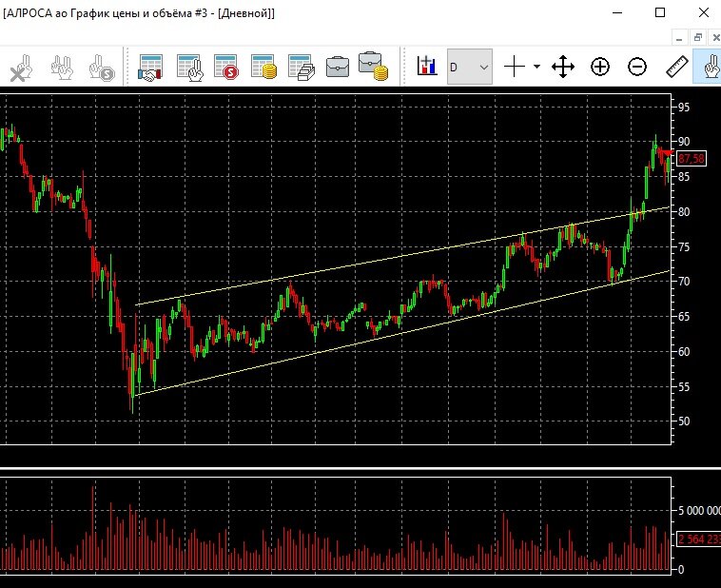Viewport: 721px width, 588px height.
Task: Maximize the main application window
Action: tap(660, 12)
